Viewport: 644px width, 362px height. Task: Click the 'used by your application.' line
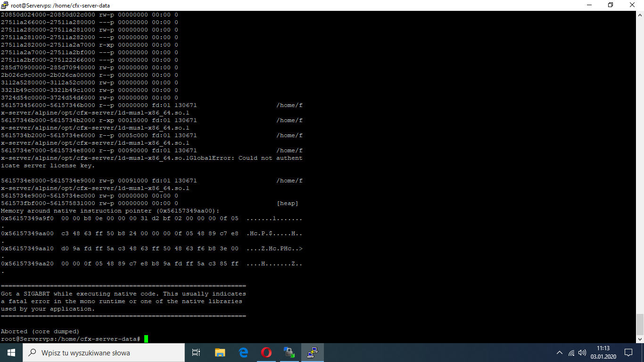point(48,309)
